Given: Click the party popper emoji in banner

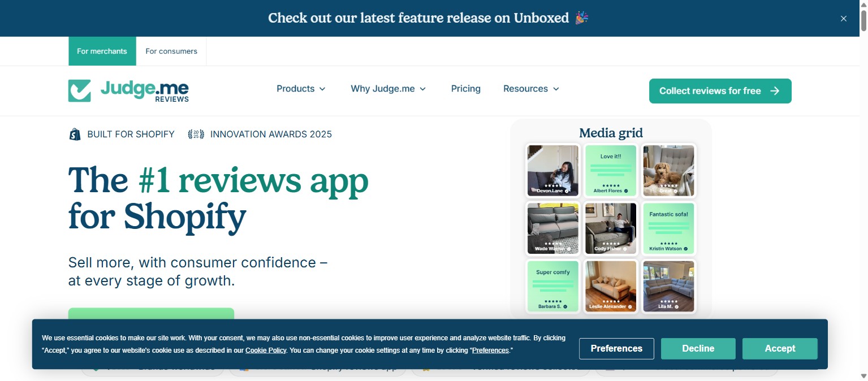Looking at the screenshot, I should 582,18.
